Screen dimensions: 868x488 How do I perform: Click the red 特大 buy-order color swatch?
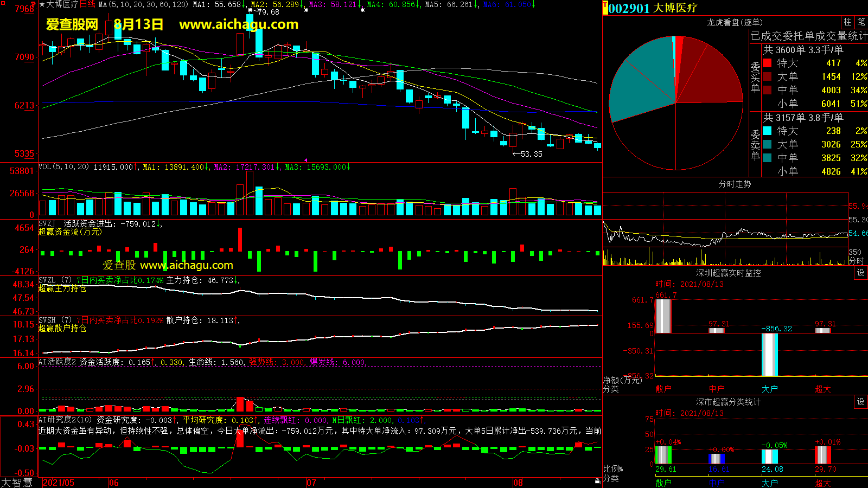click(x=767, y=63)
